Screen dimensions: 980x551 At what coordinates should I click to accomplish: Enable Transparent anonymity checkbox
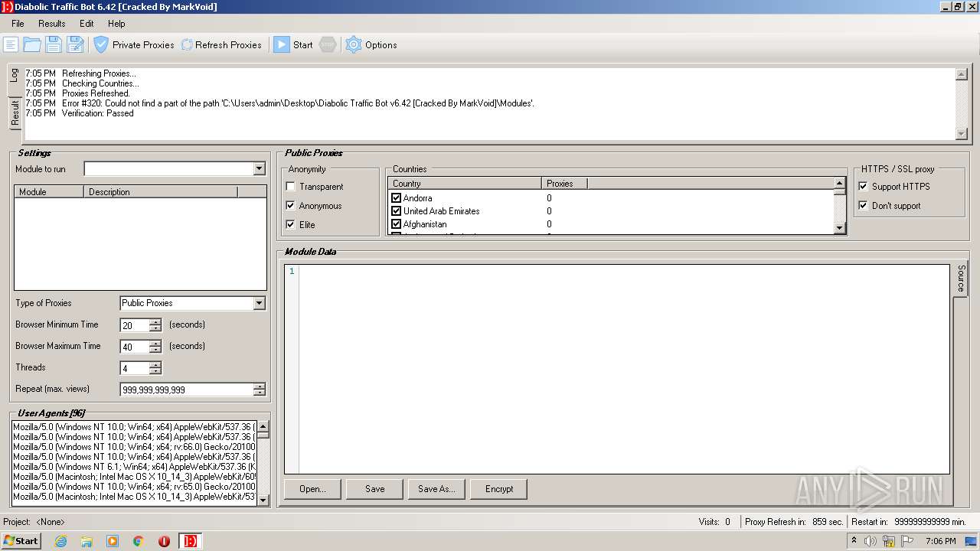click(x=291, y=187)
